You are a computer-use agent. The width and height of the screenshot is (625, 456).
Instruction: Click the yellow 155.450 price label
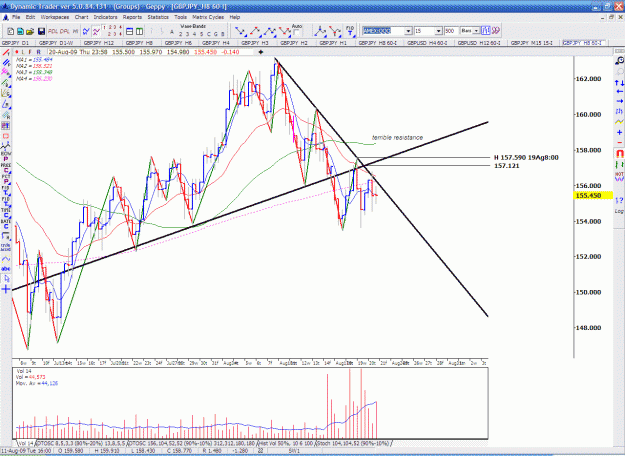(x=593, y=195)
